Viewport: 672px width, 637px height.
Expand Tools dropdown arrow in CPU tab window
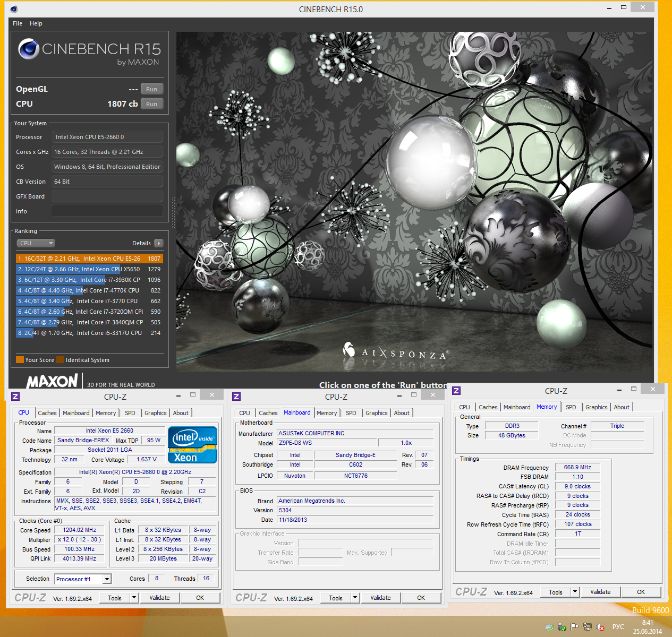click(134, 598)
